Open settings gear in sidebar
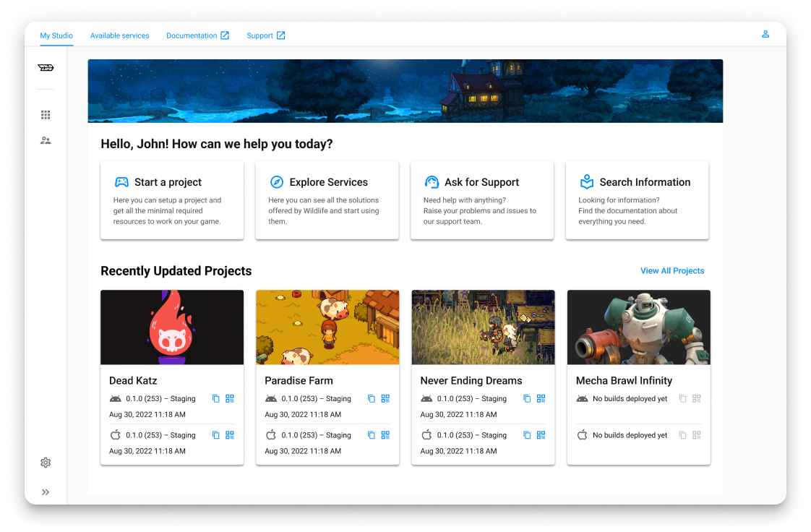This screenshot has height=532, width=811. coord(46,463)
